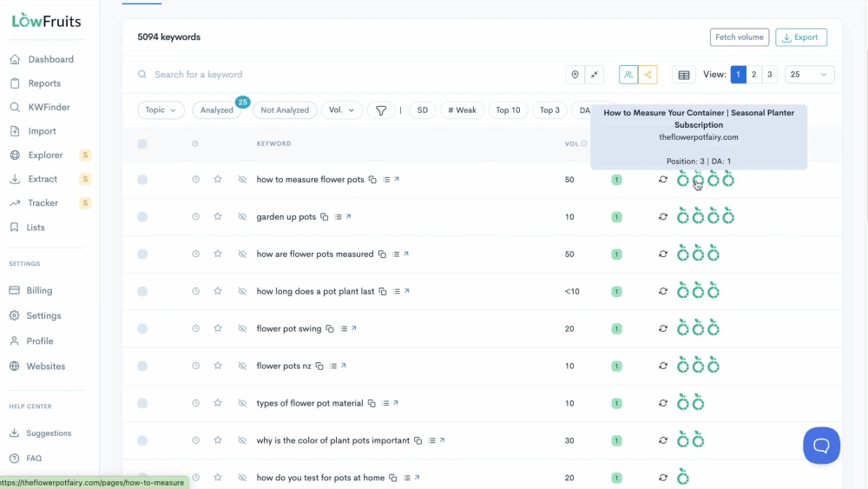Open the funnel filter icon
The width and height of the screenshot is (868, 489).
(x=381, y=110)
